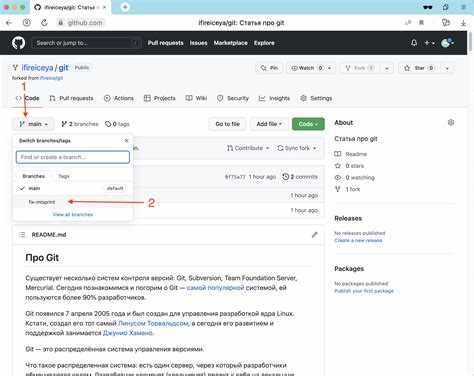
Task: Open the About settings gear
Action: click(451, 122)
